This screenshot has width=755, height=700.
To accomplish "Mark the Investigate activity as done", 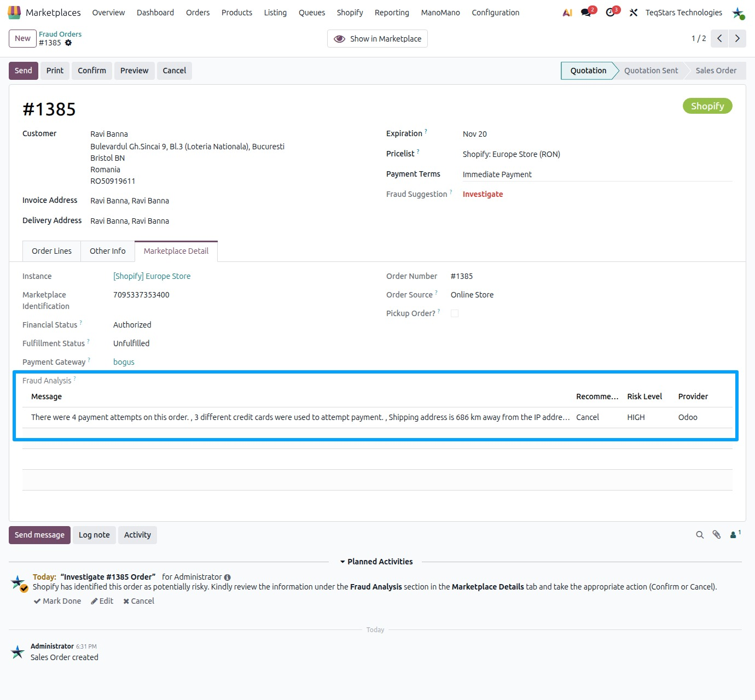I will [x=57, y=601].
